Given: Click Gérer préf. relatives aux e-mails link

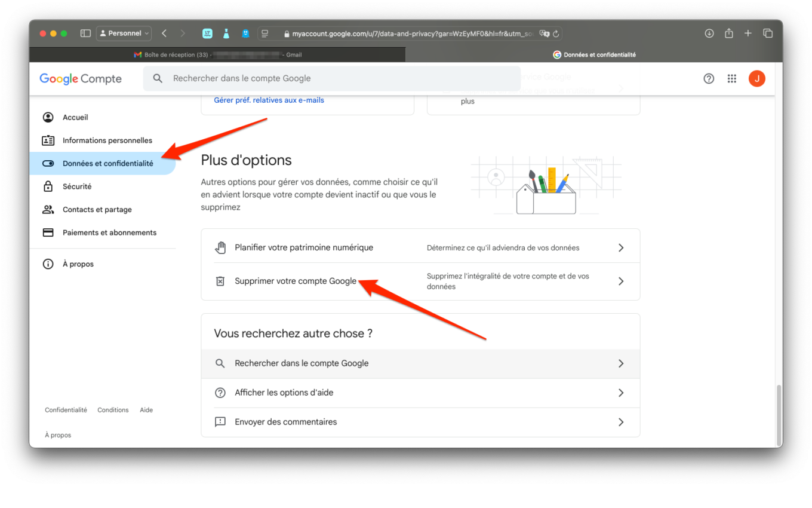Looking at the screenshot, I should pyautogui.click(x=269, y=100).
